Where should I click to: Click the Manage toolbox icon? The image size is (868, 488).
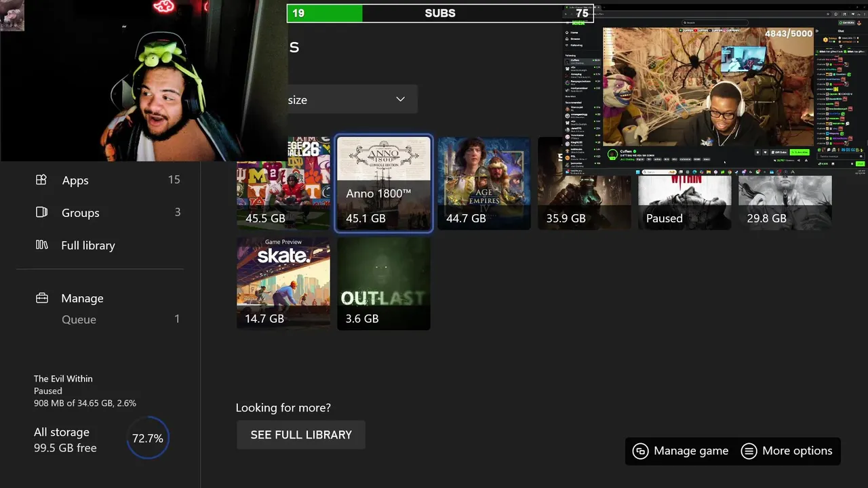click(x=41, y=298)
